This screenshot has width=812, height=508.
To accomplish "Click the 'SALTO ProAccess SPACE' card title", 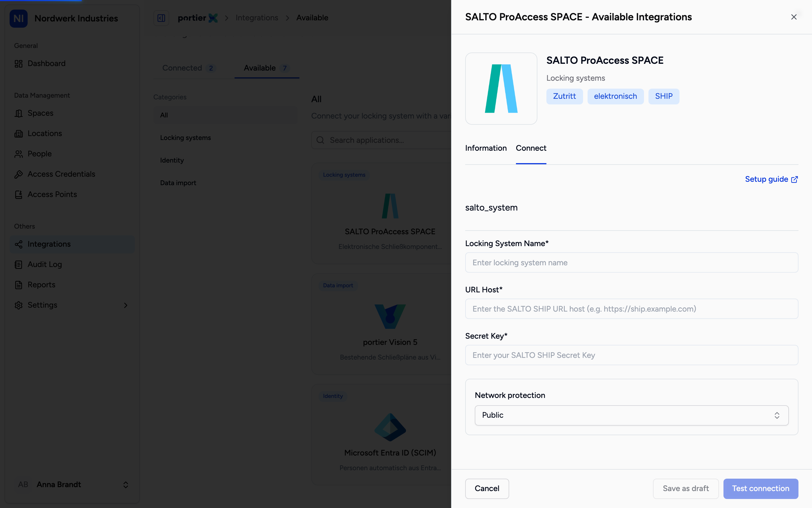I will coord(390,231).
